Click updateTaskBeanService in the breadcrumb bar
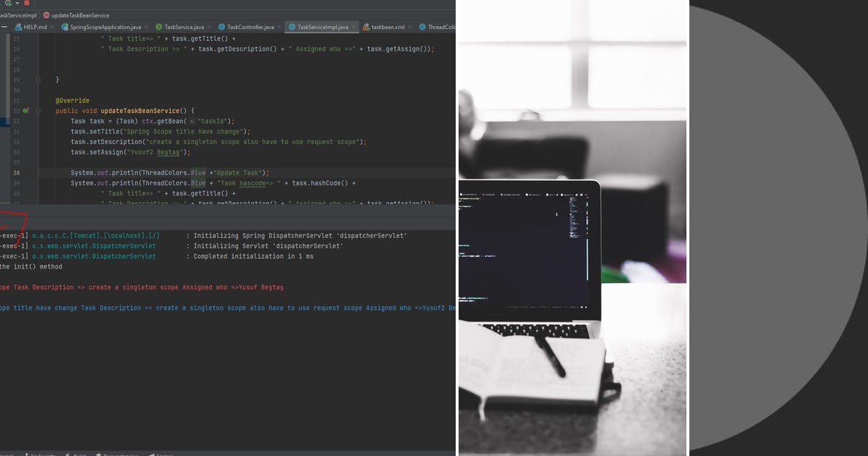The width and height of the screenshot is (868, 456). [x=80, y=14]
